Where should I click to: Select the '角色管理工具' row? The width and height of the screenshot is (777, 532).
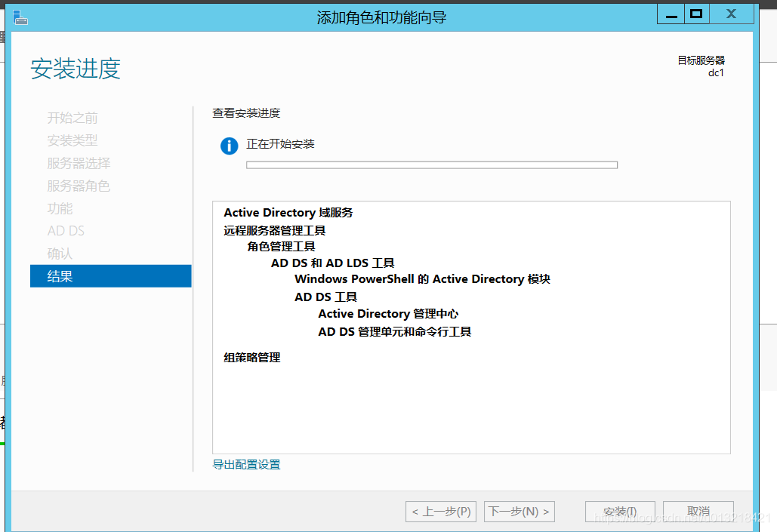281,246
